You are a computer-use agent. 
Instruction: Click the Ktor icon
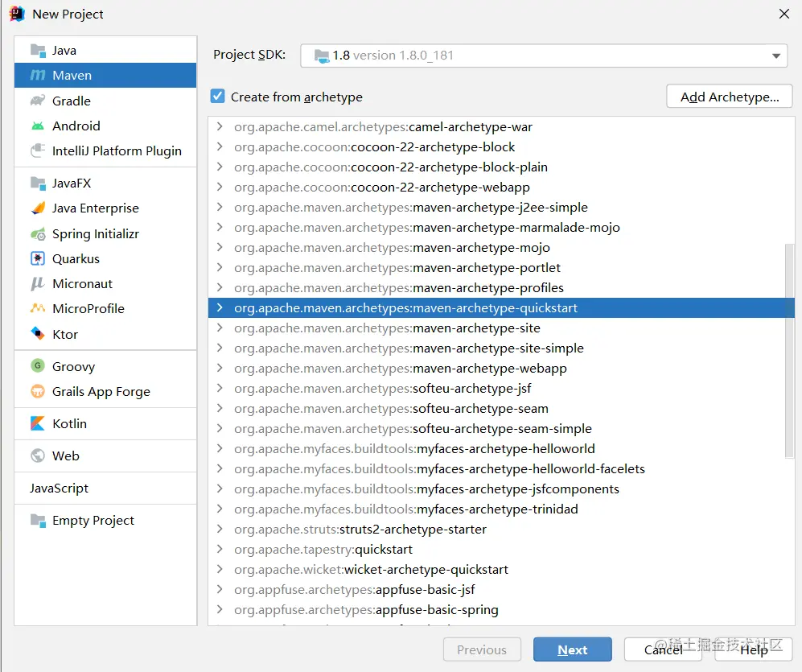pyautogui.click(x=38, y=334)
